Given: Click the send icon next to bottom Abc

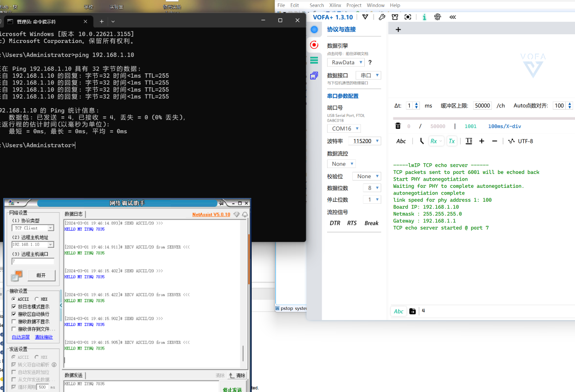Looking at the screenshot, I should pos(413,311).
